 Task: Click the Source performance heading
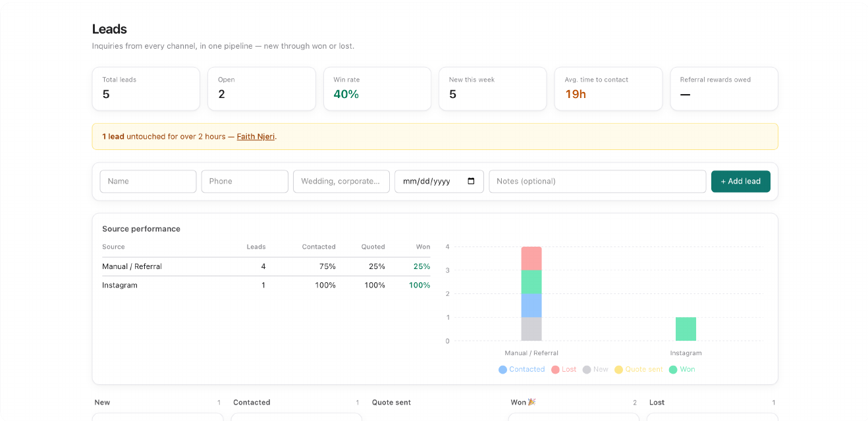point(141,229)
